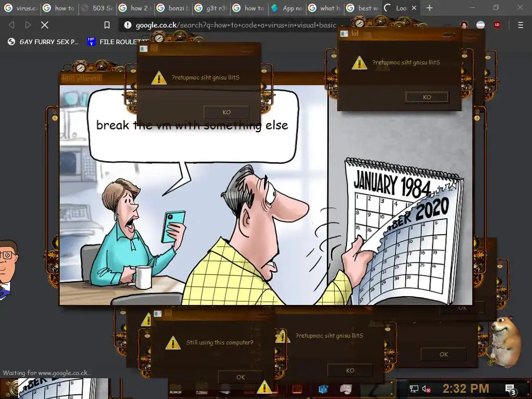The image size is (532, 399).
Task: Click KO in the top-center mirrored dialog
Action: point(227,112)
